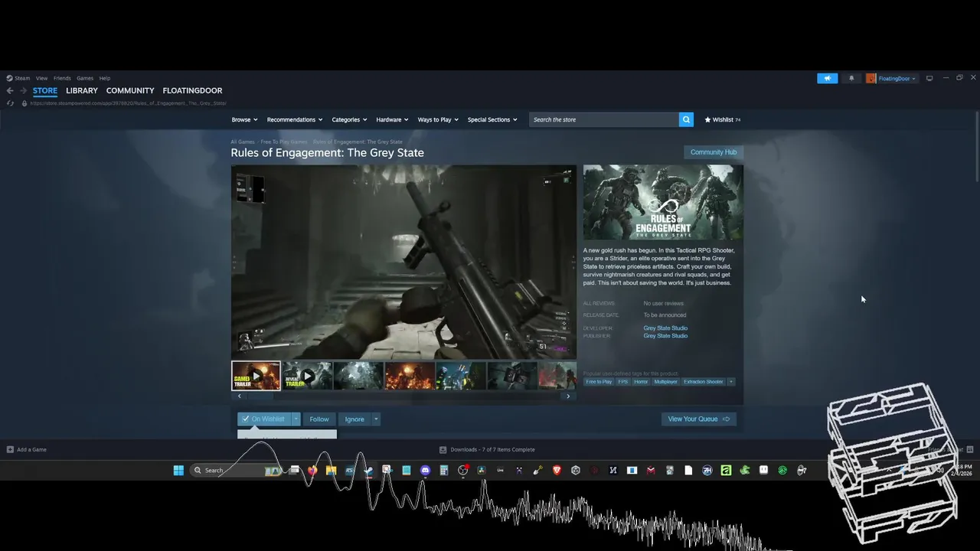Toggle the On Wishlist checkbox button
Viewport: 980px width, 551px height.
tap(264, 419)
